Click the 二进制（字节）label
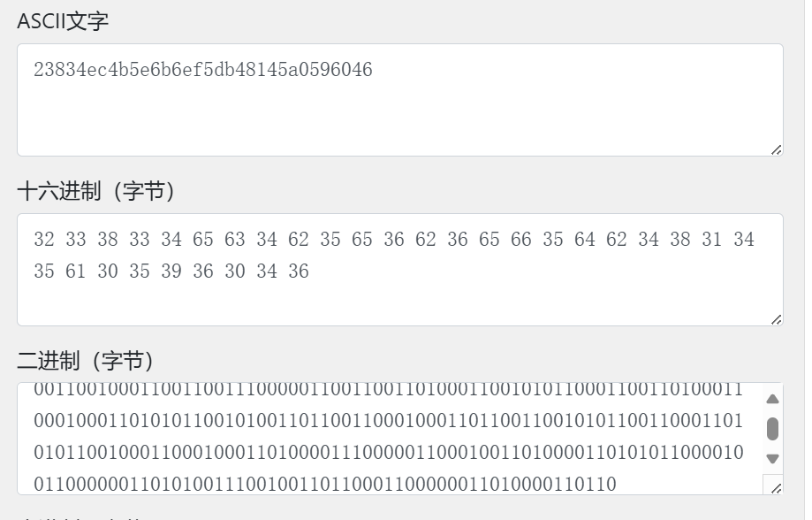This screenshot has height=520, width=812. coord(86,361)
